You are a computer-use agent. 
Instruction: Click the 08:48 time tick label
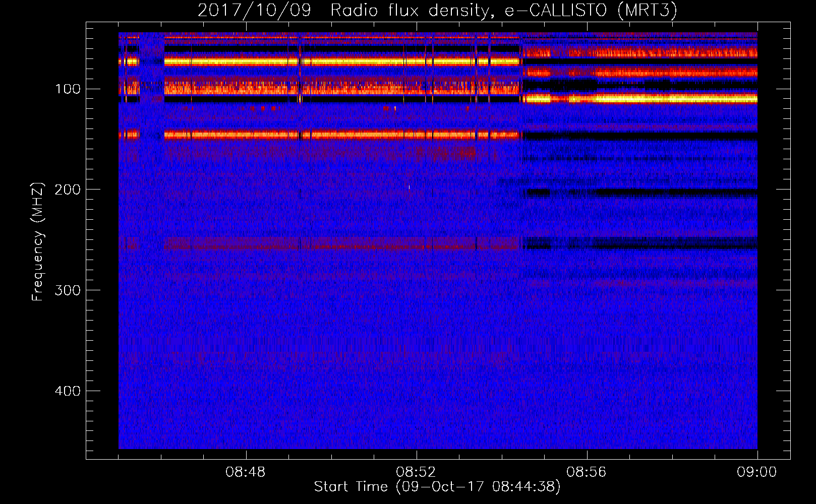click(246, 472)
